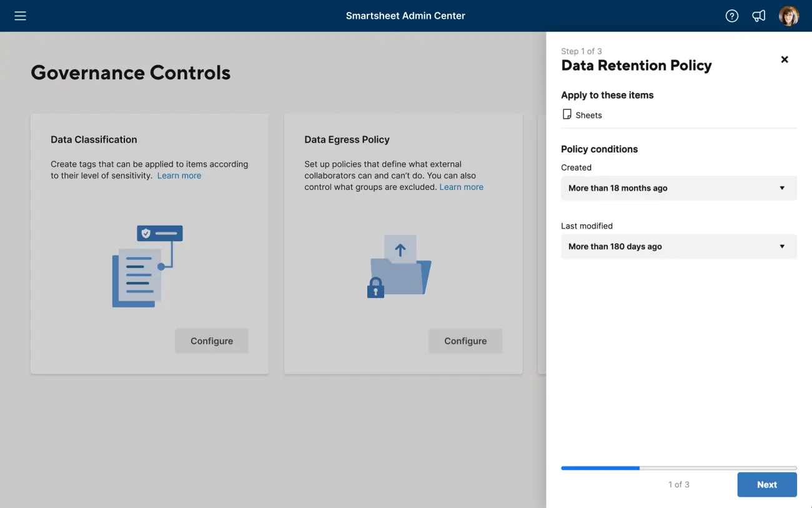Click the Created dropdown arrow
Viewport: 812px width, 508px height.
(782, 188)
